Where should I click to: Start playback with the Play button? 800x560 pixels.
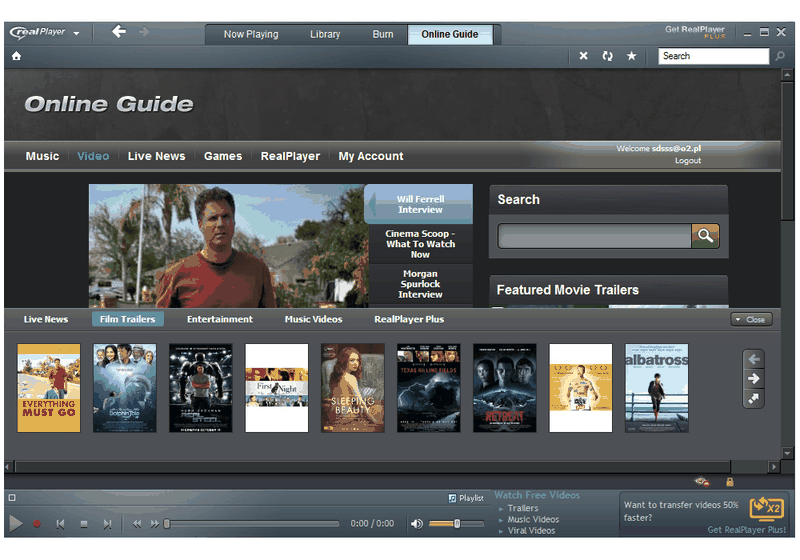tap(16, 524)
